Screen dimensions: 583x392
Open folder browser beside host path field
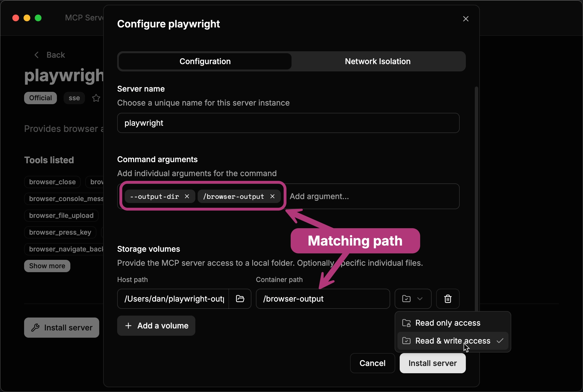tap(240, 299)
